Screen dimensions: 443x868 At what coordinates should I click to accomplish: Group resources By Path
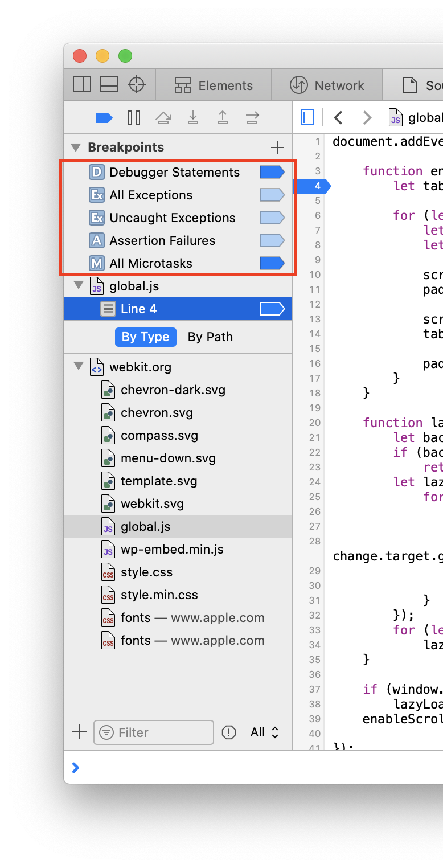[x=210, y=337]
